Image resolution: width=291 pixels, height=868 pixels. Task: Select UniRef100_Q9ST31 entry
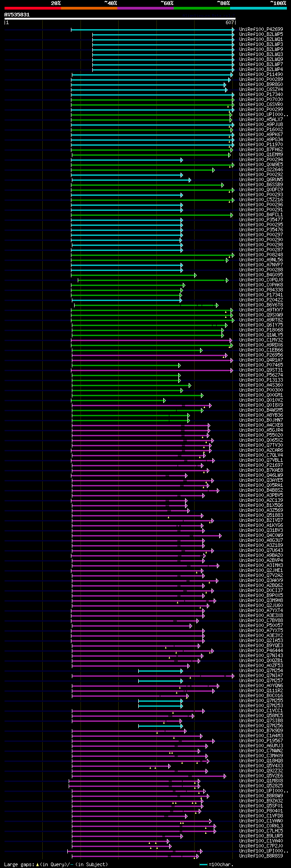[x=261, y=370]
